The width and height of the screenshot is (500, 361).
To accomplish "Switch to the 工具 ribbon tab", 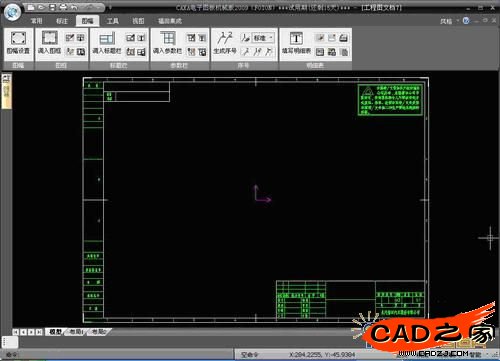I will coord(113,21).
